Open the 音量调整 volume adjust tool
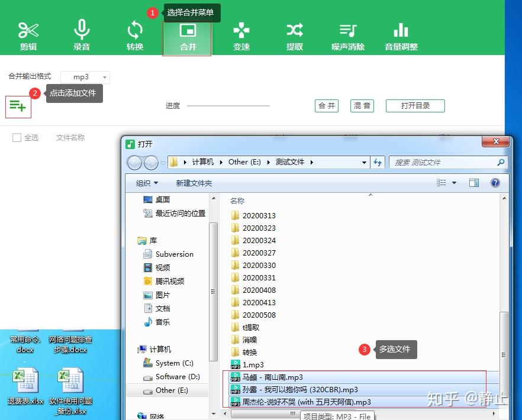The image size is (522, 420). tap(401, 35)
